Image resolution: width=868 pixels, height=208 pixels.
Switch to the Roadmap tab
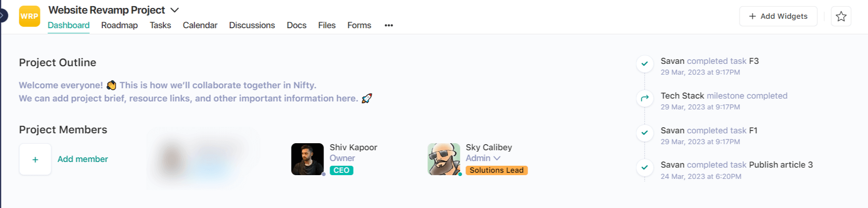[119, 25]
